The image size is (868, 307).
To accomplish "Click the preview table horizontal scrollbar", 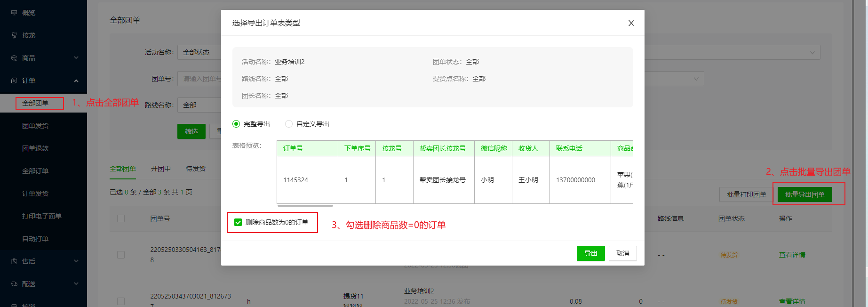I will 305,206.
